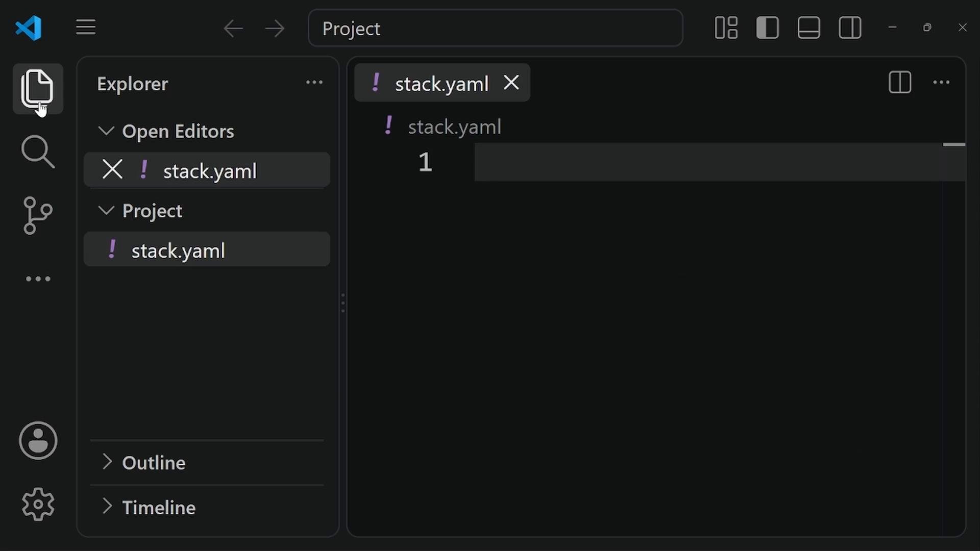Open the Manage settings gear
The width and height of the screenshot is (980, 551).
pos(38,504)
